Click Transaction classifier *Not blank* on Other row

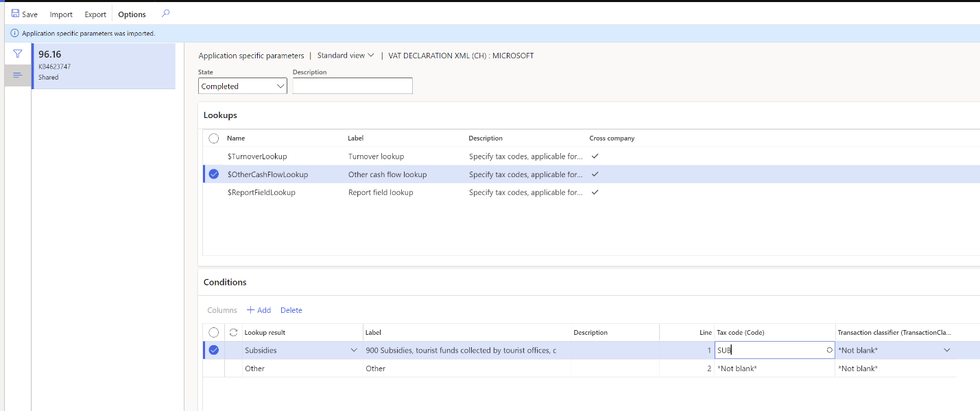coord(896,368)
